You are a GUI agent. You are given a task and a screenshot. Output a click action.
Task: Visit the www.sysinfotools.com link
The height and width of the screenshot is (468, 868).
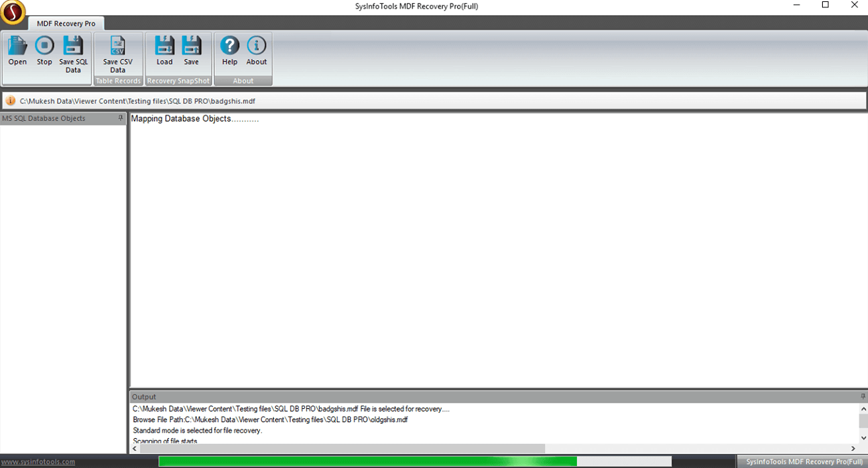coord(38,461)
